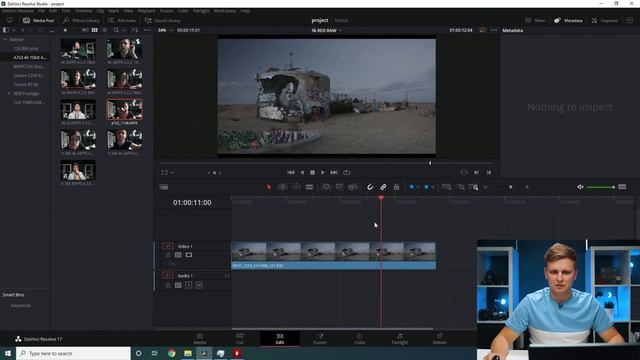Open media pool three-dot options menu
640x360 pixels.
point(147,30)
